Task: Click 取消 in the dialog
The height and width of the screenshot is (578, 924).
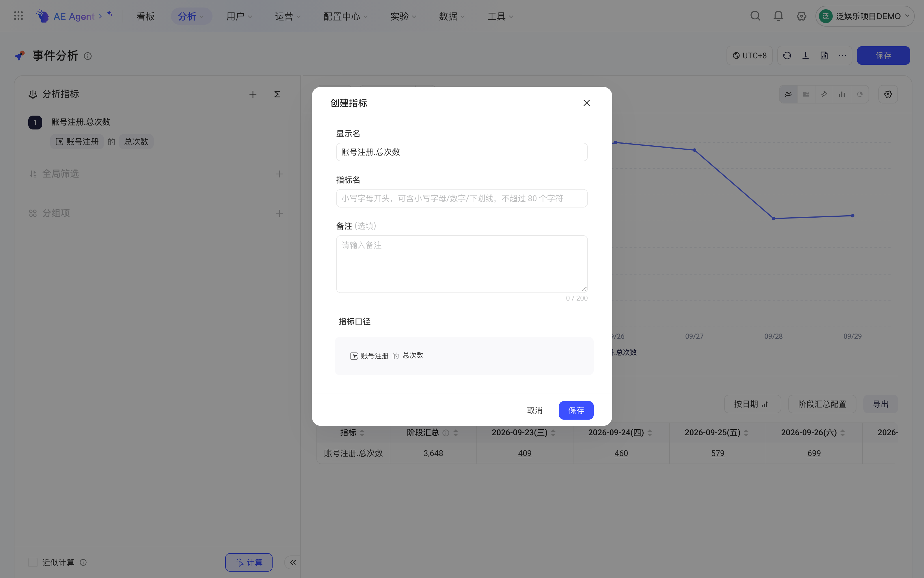Action: (x=534, y=410)
